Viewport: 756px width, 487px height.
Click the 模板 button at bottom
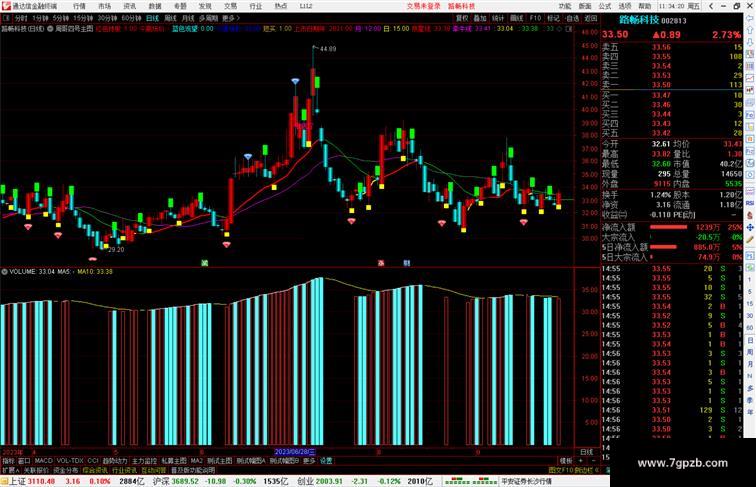(x=566, y=461)
